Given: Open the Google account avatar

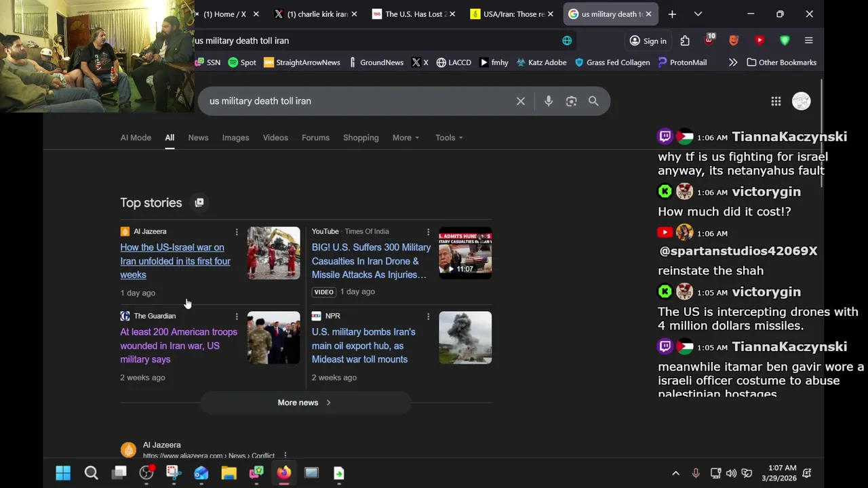Looking at the screenshot, I should pyautogui.click(x=802, y=101).
